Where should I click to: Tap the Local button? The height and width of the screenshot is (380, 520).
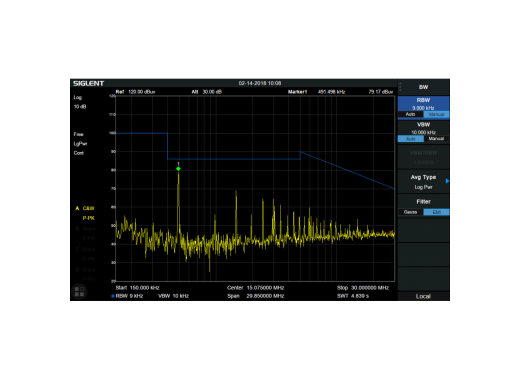(x=423, y=296)
